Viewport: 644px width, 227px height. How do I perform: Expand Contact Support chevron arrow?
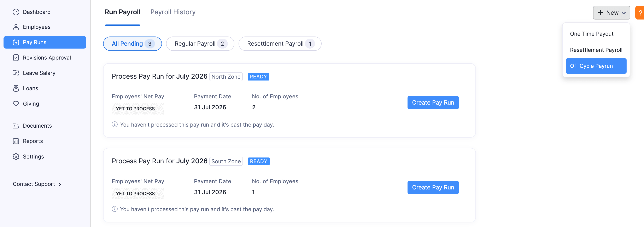[60, 184]
